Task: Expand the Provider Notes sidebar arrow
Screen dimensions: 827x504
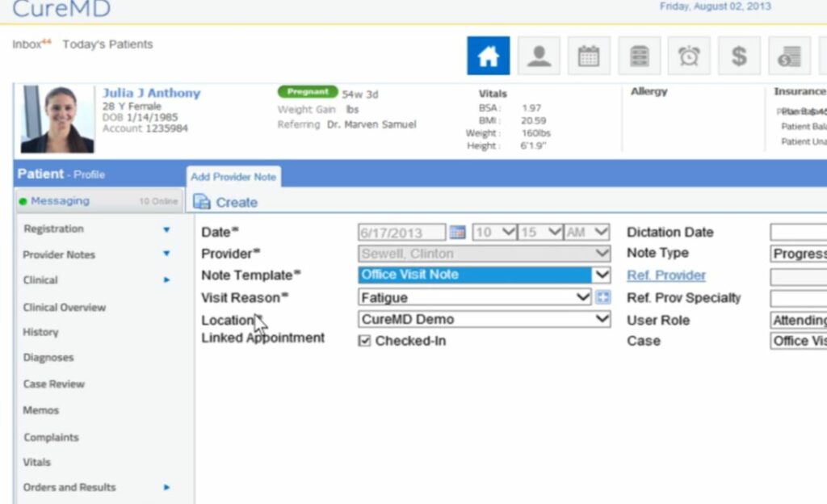Action: (x=166, y=254)
